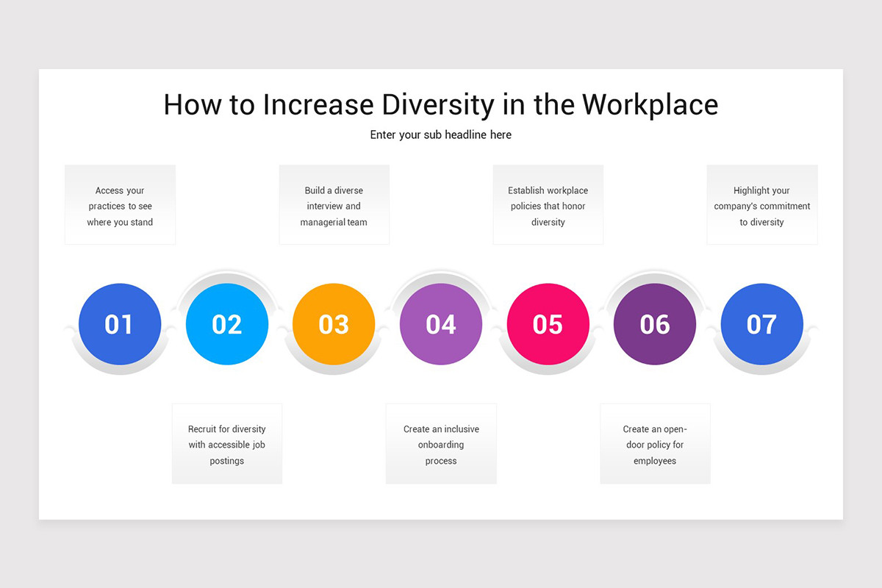The height and width of the screenshot is (588, 882).
Task: Select the 'Enter your sub headline here' text
Action: pos(441,135)
